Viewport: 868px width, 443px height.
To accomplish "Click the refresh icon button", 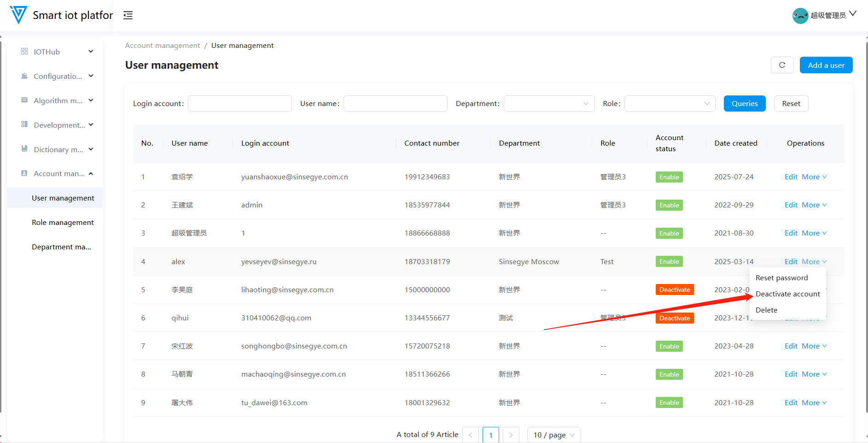I will 782,65.
